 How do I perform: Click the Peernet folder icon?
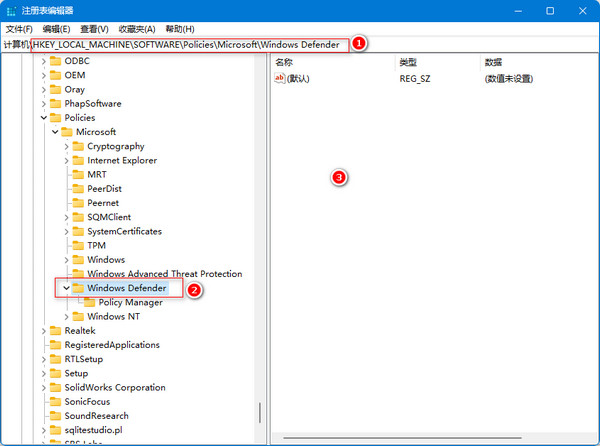click(x=78, y=203)
